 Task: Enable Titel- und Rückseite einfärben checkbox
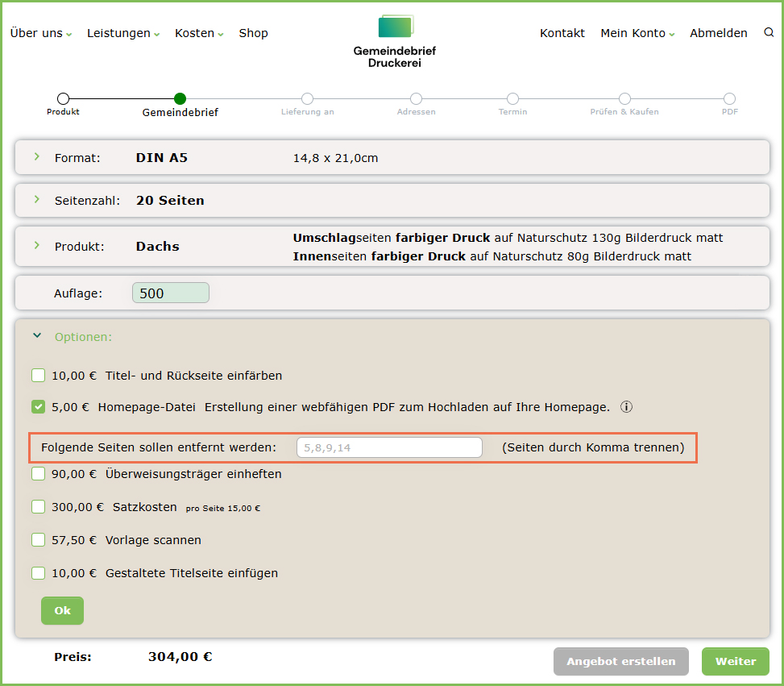tap(39, 376)
